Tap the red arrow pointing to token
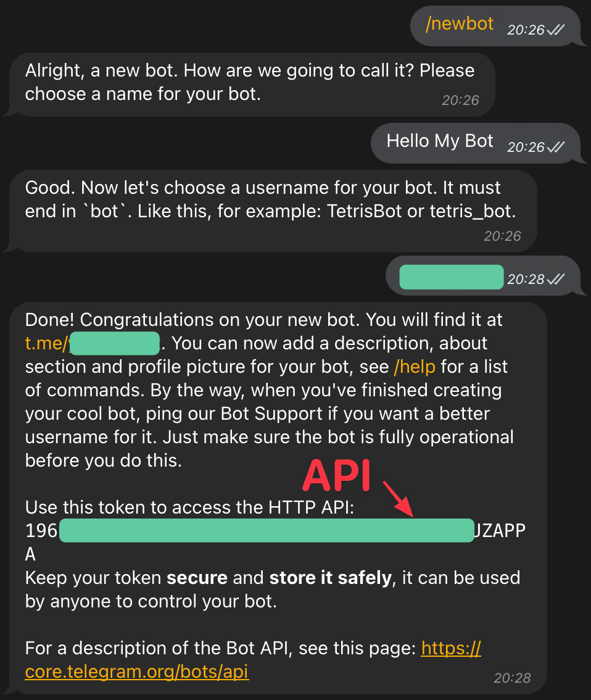The height and width of the screenshot is (700, 591). [x=398, y=499]
